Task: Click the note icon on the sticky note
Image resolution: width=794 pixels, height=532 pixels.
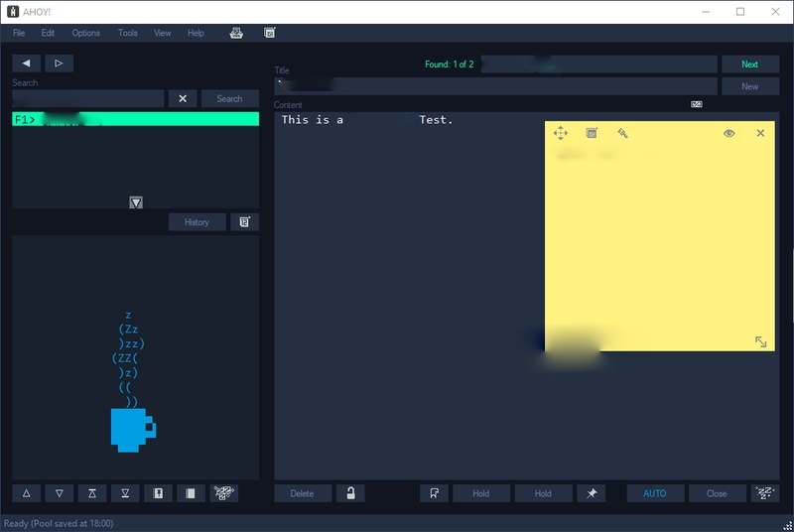Action: [x=592, y=133]
